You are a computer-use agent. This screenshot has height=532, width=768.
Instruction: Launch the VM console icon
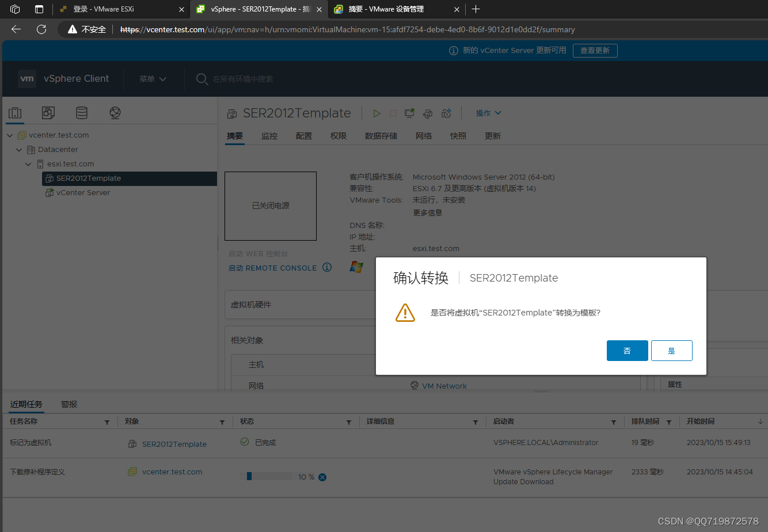point(410,113)
